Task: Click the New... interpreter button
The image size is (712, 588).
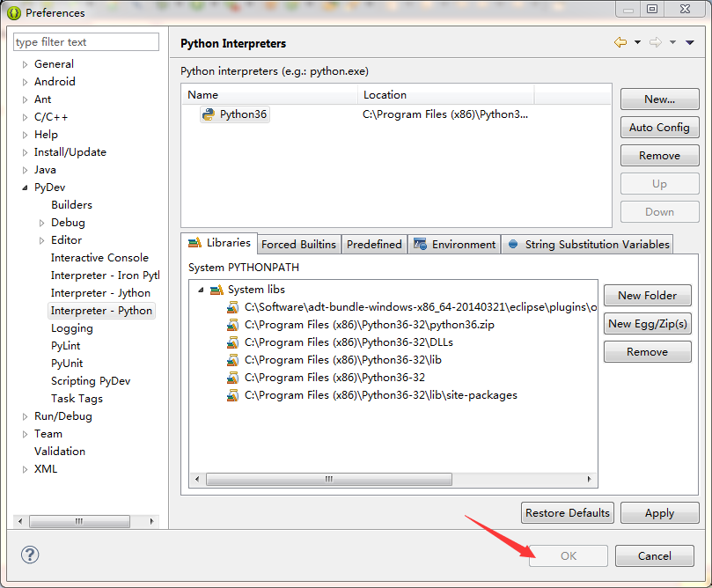Action: coord(660,99)
